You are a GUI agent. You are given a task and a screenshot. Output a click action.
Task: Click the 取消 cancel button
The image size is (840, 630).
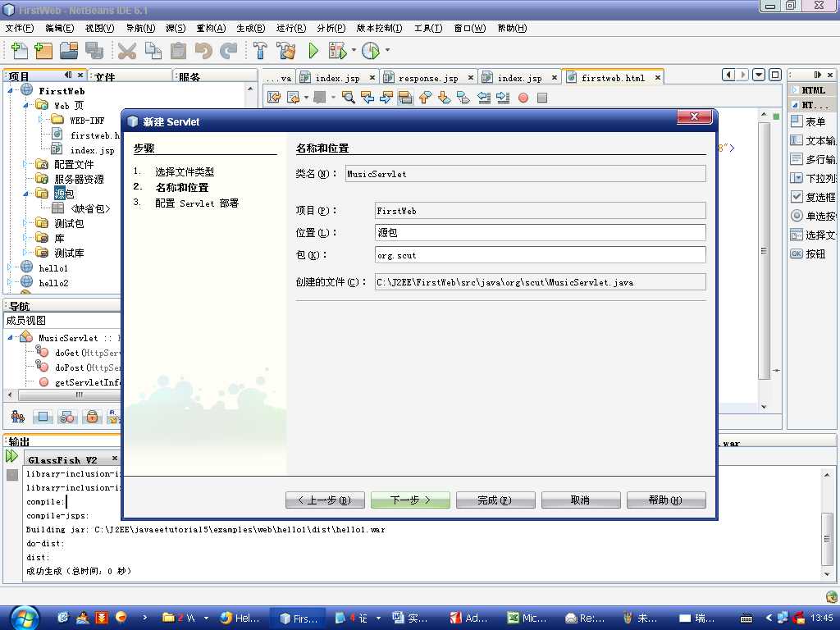(x=581, y=500)
